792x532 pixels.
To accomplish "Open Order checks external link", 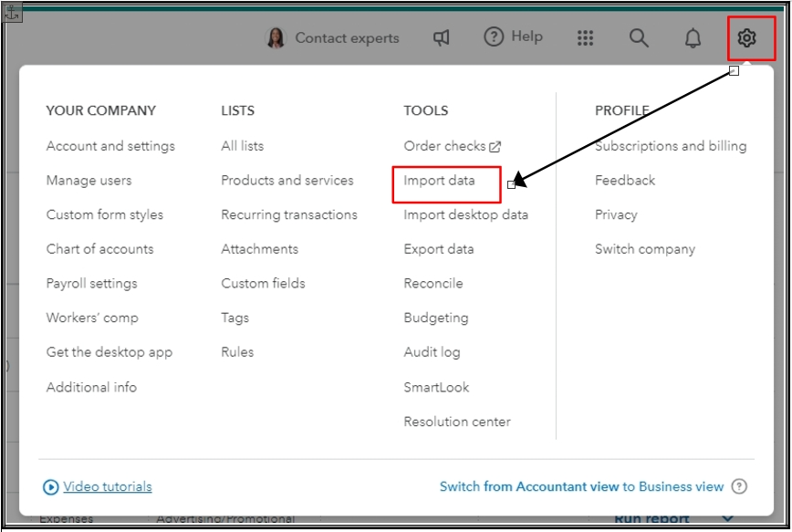I will [x=453, y=146].
